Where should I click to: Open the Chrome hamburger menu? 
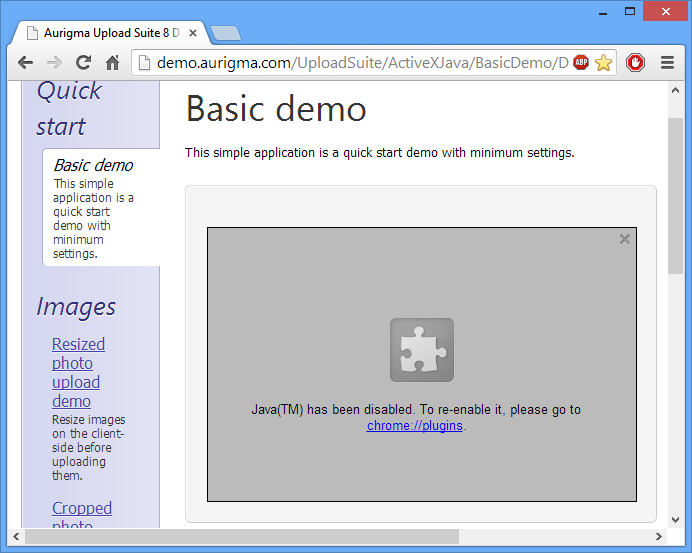click(x=667, y=62)
